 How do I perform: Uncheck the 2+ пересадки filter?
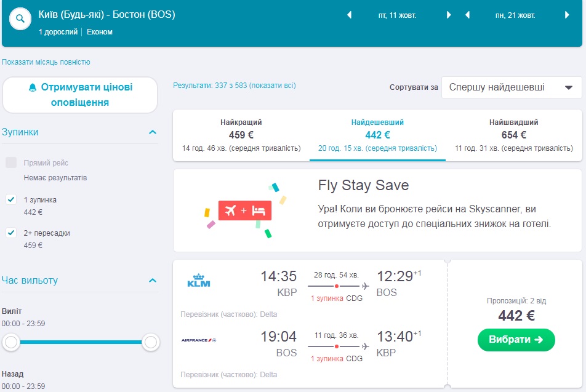(x=11, y=233)
